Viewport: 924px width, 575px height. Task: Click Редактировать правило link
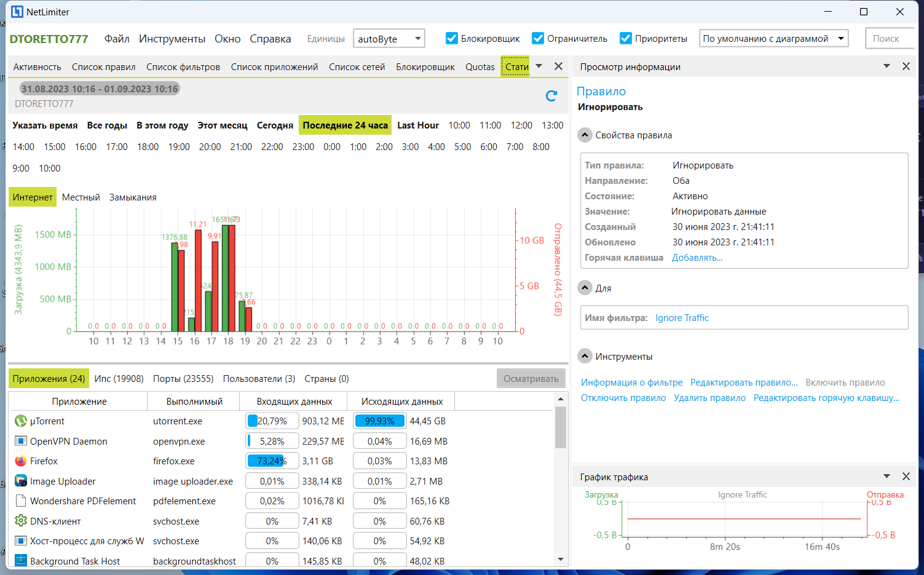(x=744, y=382)
